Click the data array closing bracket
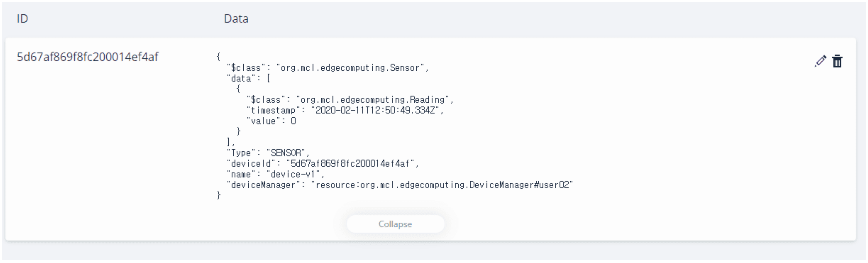Screen dimensions: 868x263 click(229, 142)
